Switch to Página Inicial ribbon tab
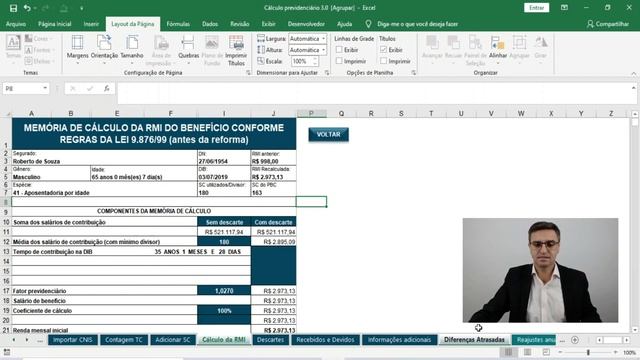The image size is (640, 360). pyautogui.click(x=55, y=24)
